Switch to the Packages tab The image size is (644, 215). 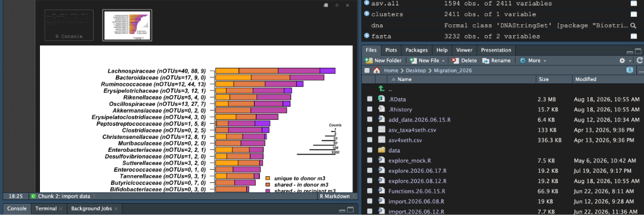coord(416,50)
